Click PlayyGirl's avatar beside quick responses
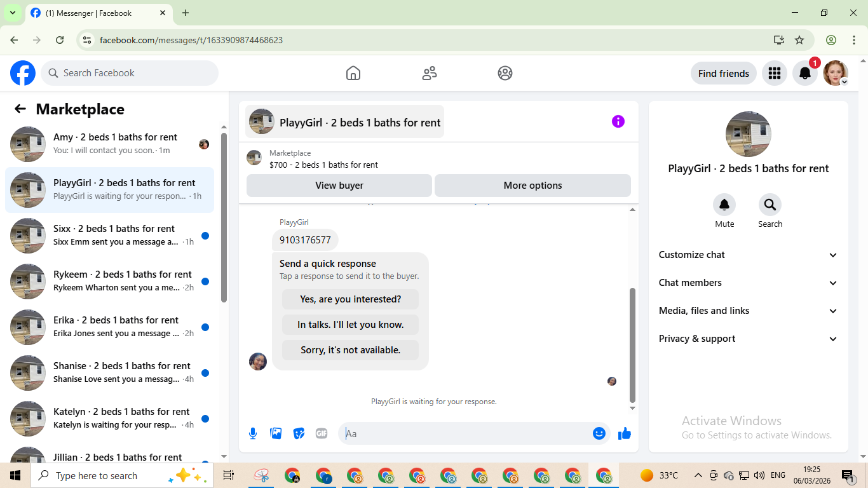This screenshot has height=488, width=868. 258,362
